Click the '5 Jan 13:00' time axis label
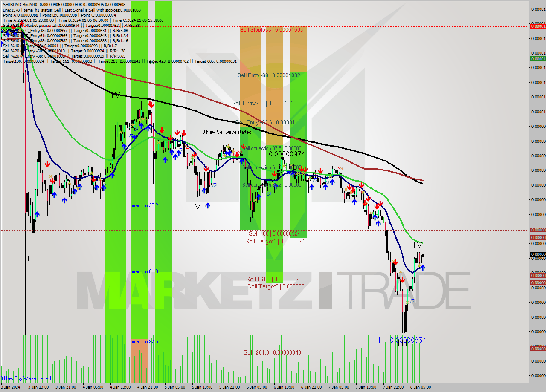This screenshot has width=546, height=392. 202,387
